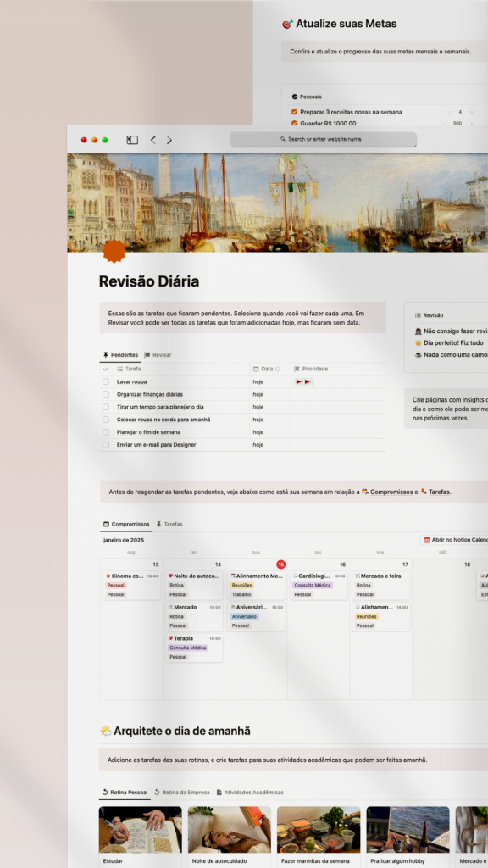Viewport: 488px width, 868px height.
Task: Open the Tarefa column header menu
Action: point(181,370)
